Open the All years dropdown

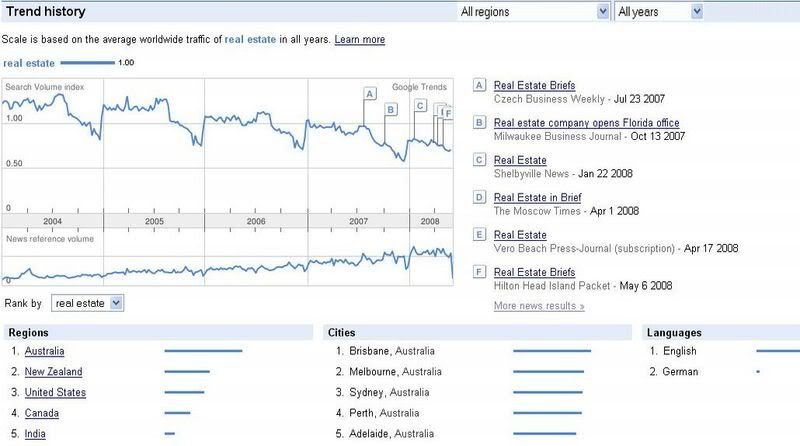pos(659,12)
